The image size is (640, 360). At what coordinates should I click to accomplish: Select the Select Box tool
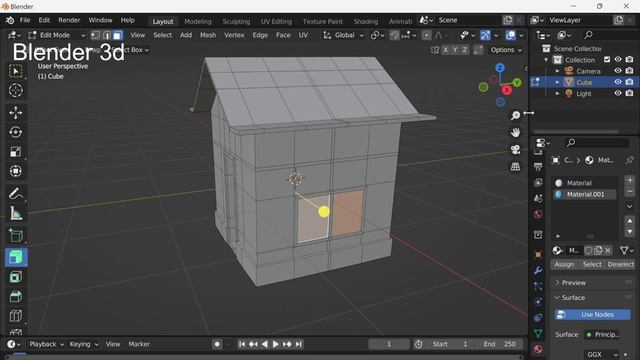pos(16,71)
